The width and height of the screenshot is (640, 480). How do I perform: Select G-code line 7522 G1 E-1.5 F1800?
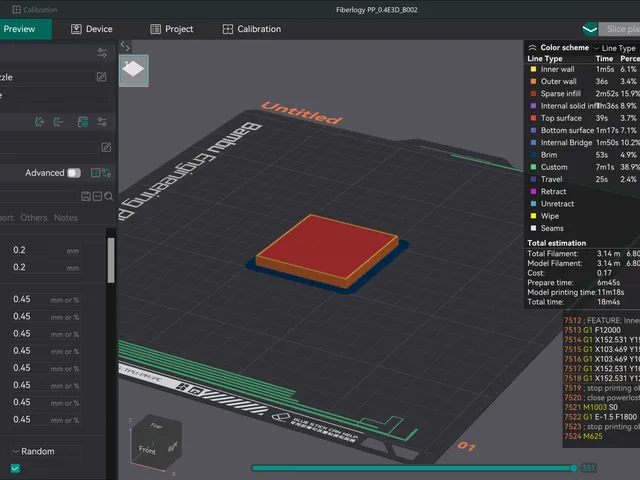[x=601, y=417]
